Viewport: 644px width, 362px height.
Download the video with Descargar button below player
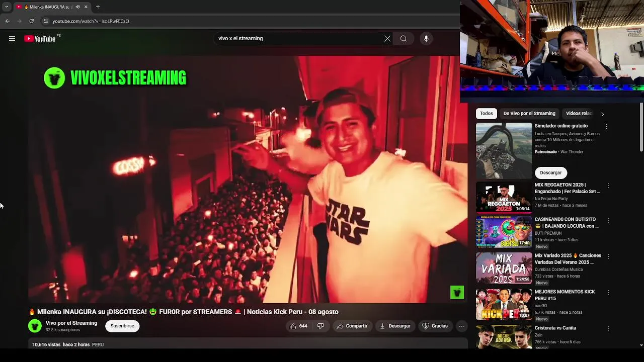click(x=395, y=326)
